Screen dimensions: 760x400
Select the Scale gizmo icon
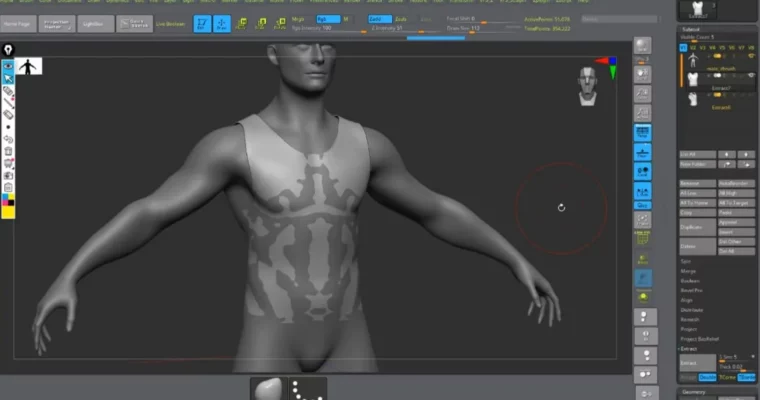(261, 24)
